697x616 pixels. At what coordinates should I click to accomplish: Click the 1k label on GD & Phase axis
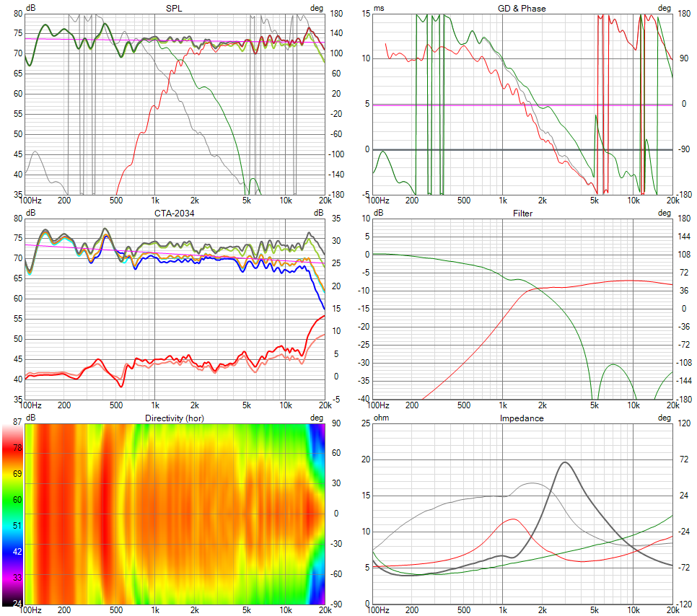502,200
